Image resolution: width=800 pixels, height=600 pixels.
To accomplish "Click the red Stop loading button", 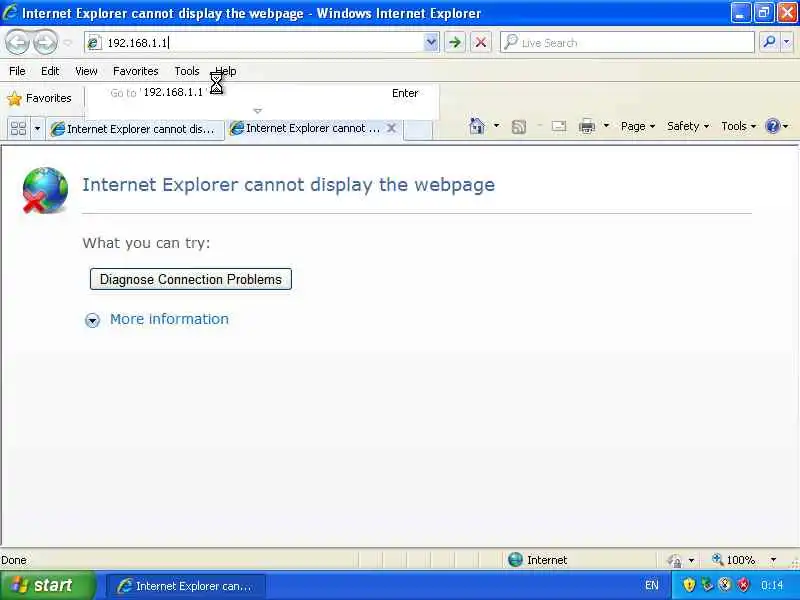I will (x=481, y=42).
